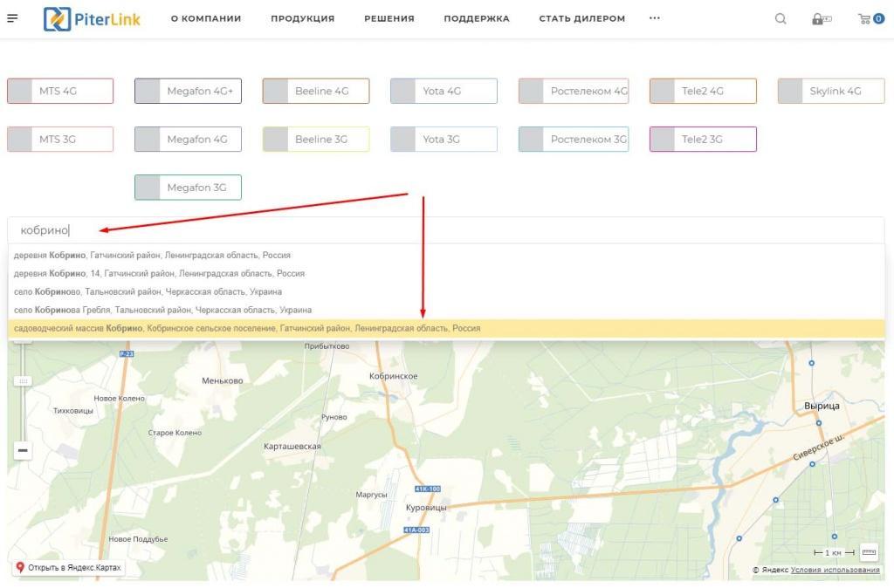Image resolution: width=894 pixels, height=588 pixels.
Task: Go to PiterLink home via logo
Action: 93,19
